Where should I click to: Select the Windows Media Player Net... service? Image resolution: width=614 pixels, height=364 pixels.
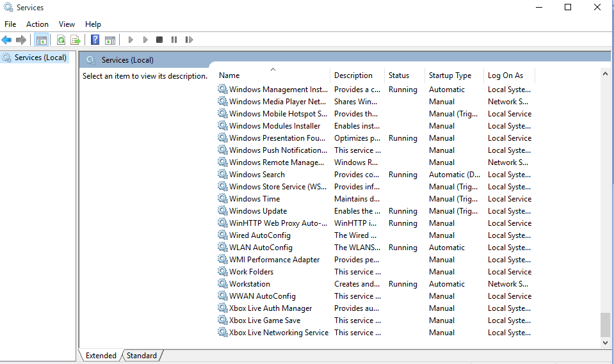click(277, 101)
